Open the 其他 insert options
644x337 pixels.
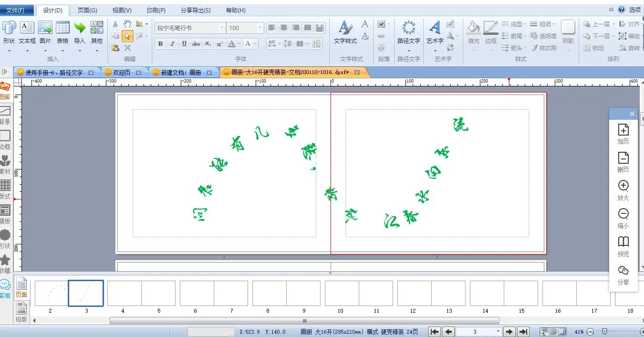click(x=97, y=32)
